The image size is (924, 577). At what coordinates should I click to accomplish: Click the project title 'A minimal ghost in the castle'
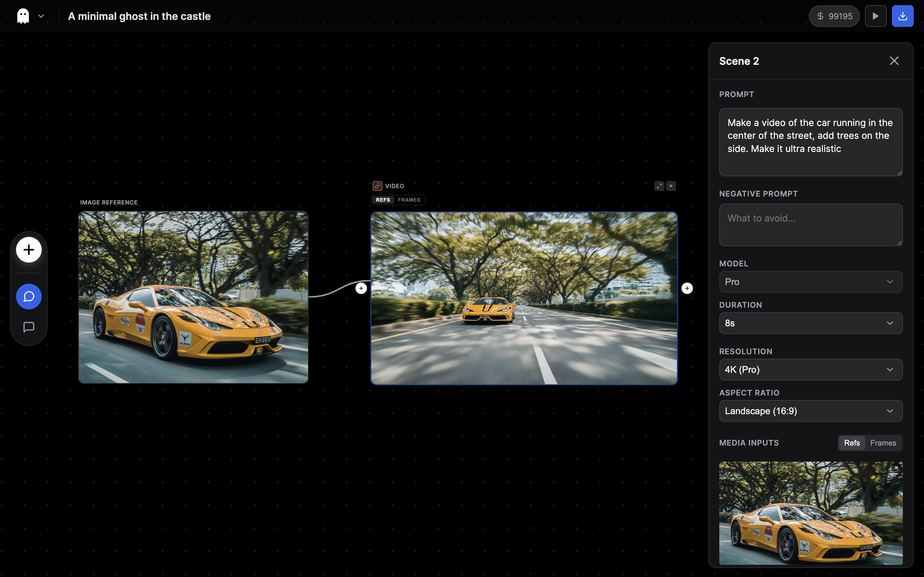coord(139,16)
